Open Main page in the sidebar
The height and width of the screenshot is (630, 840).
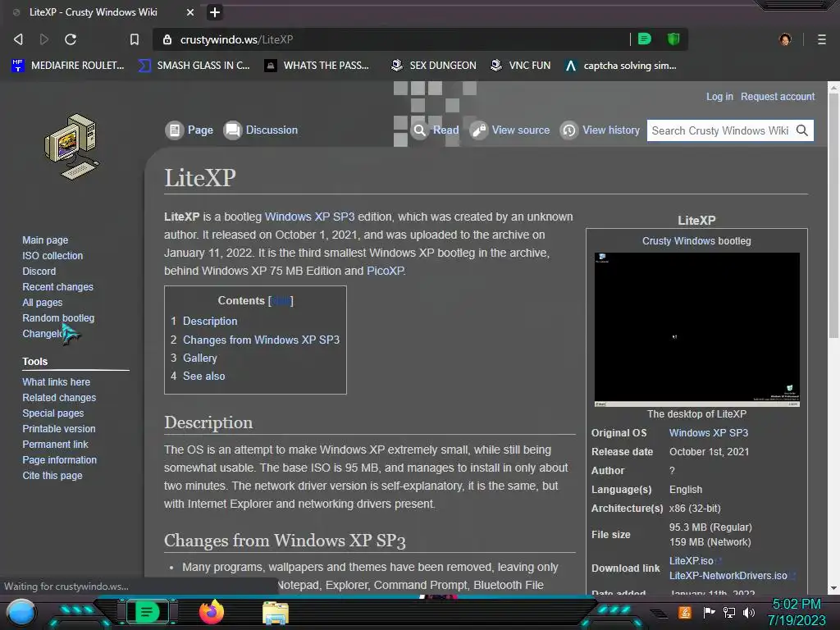click(45, 240)
